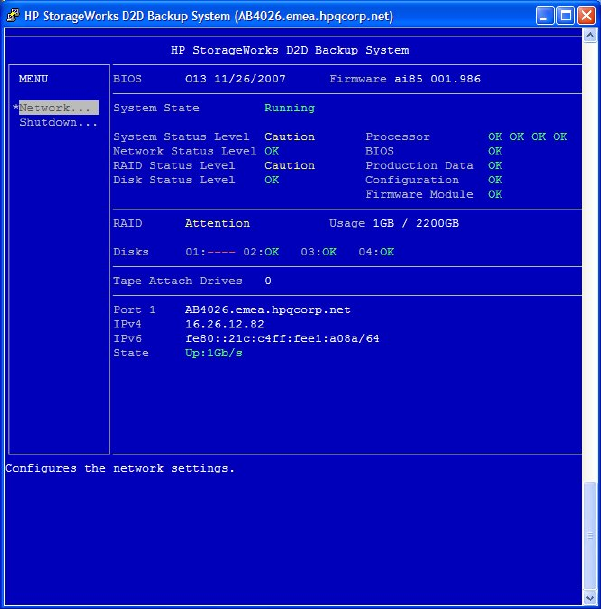Click the MENU heading text

(x=33, y=79)
